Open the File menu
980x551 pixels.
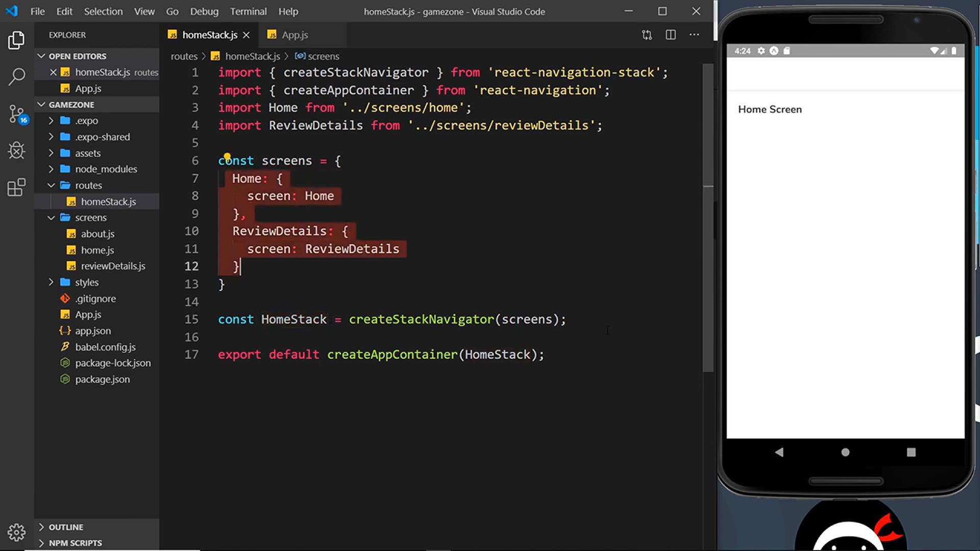click(x=37, y=11)
